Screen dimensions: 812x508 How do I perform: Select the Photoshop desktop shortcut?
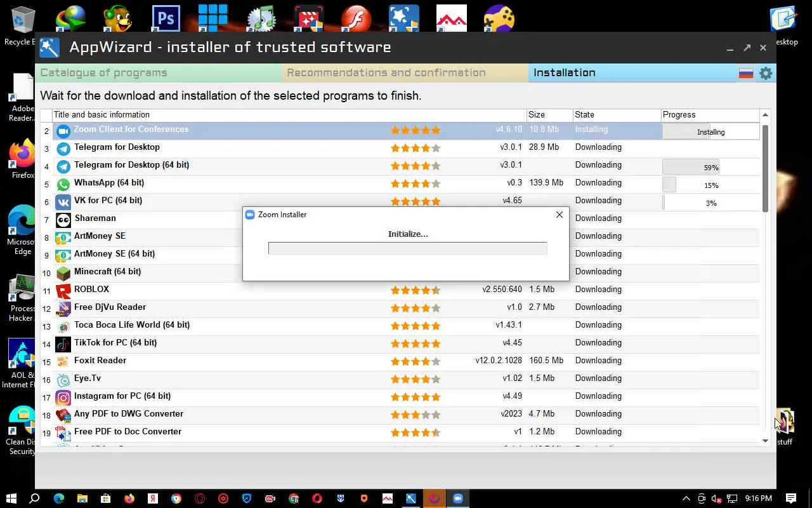(166, 19)
